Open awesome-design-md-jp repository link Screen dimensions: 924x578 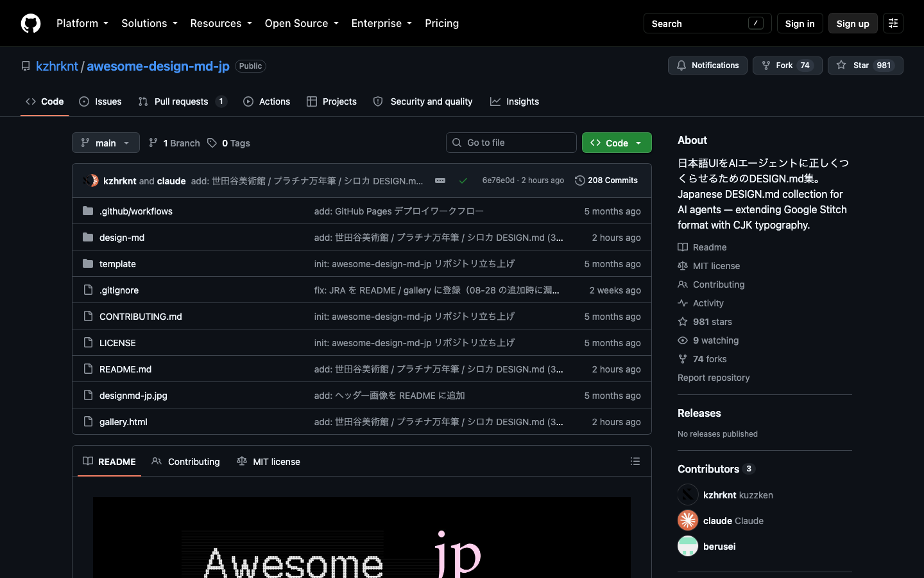tap(158, 66)
